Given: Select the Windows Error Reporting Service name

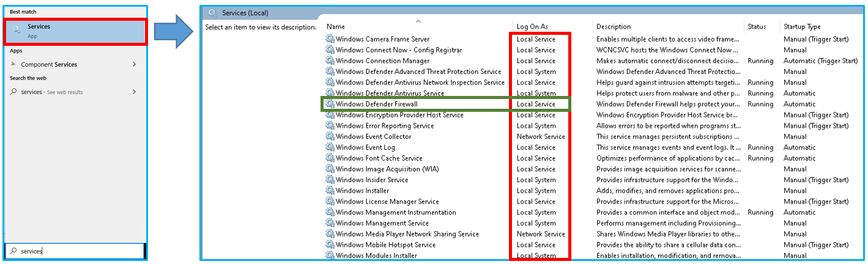Looking at the screenshot, I should [385, 126].
